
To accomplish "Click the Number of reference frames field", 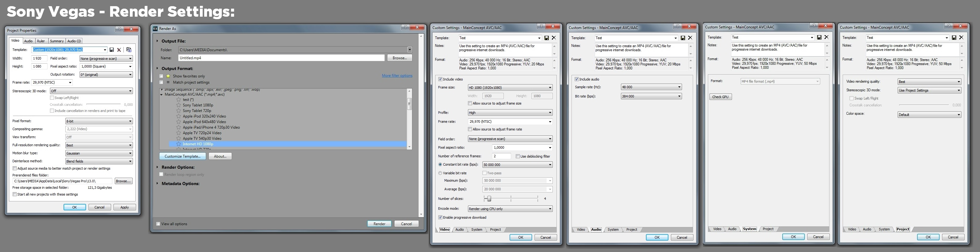I will pyautogui.click(x=501, y=156).
